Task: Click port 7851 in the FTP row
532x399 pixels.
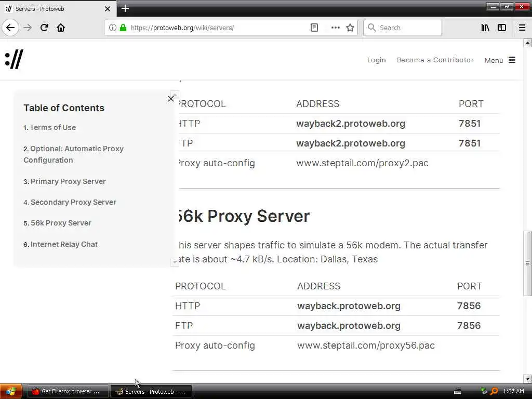Action: click(470, 143)
